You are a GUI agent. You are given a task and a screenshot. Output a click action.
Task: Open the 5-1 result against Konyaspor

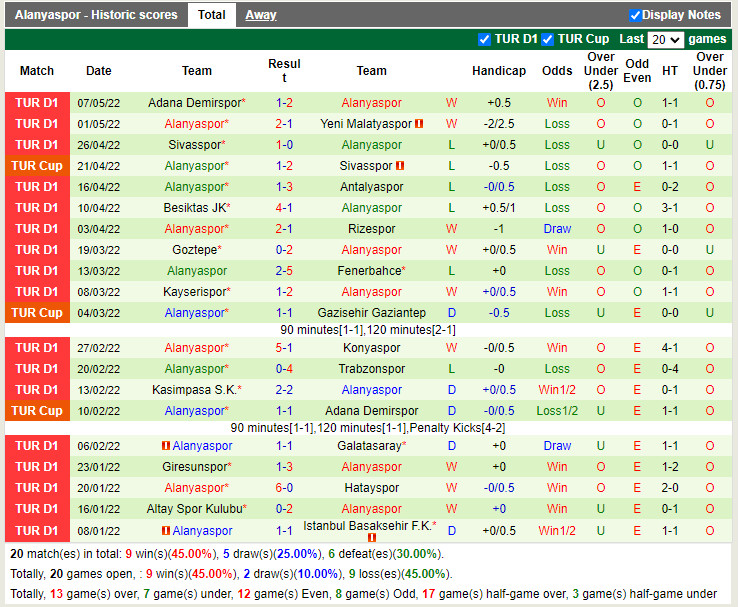pos(284,348)
